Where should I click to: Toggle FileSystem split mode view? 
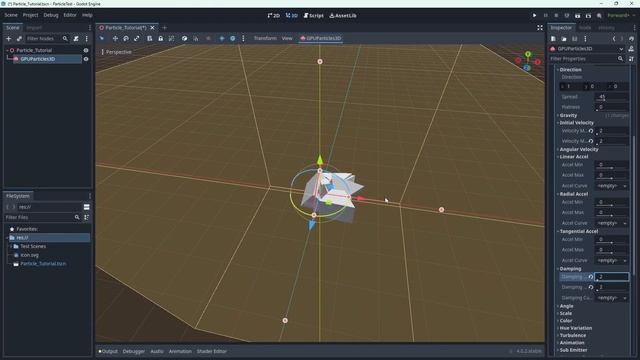87,207
